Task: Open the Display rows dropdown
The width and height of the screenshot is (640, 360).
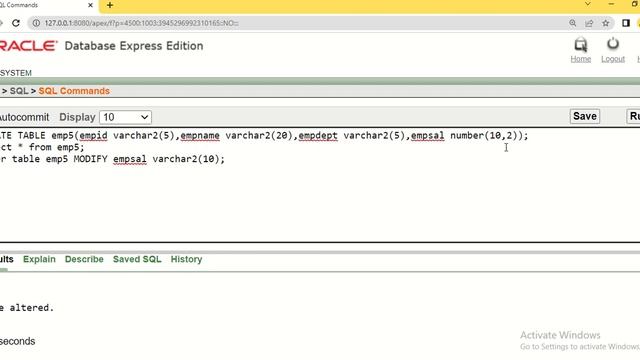Action: pyautogui.click(x=125, y=118)
